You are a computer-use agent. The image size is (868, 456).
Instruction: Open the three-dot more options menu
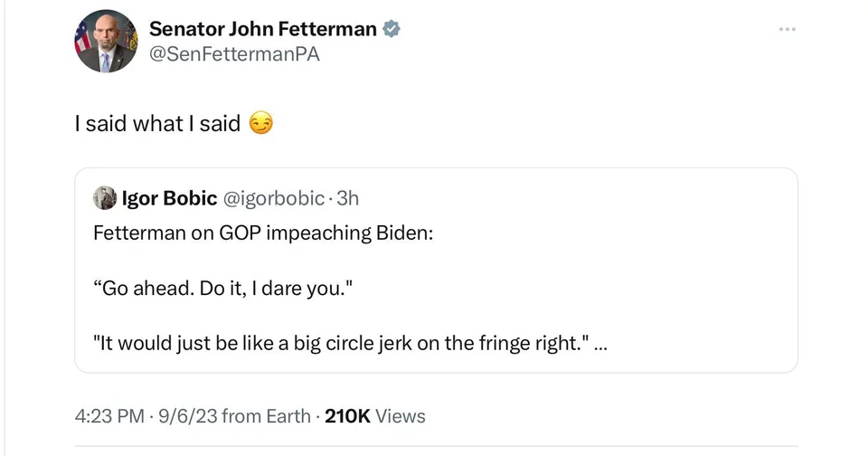click(x=788, y=30)
